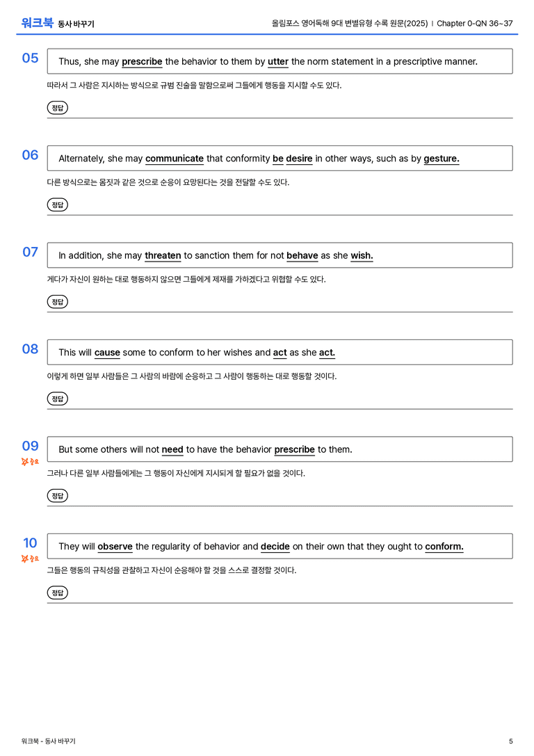Click underlined 'prescribe' in sentence 09

pos(295,449)
